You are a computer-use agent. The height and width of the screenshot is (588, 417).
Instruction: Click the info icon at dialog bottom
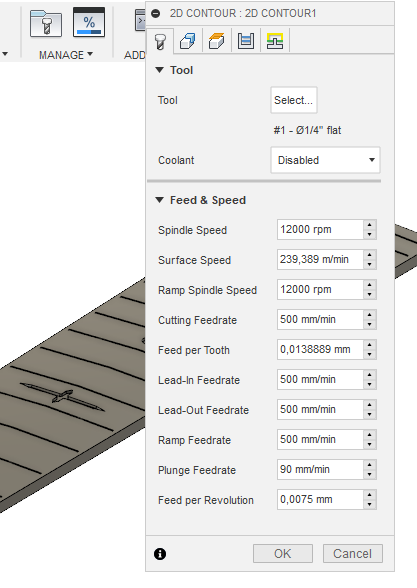tap(160, 554)
